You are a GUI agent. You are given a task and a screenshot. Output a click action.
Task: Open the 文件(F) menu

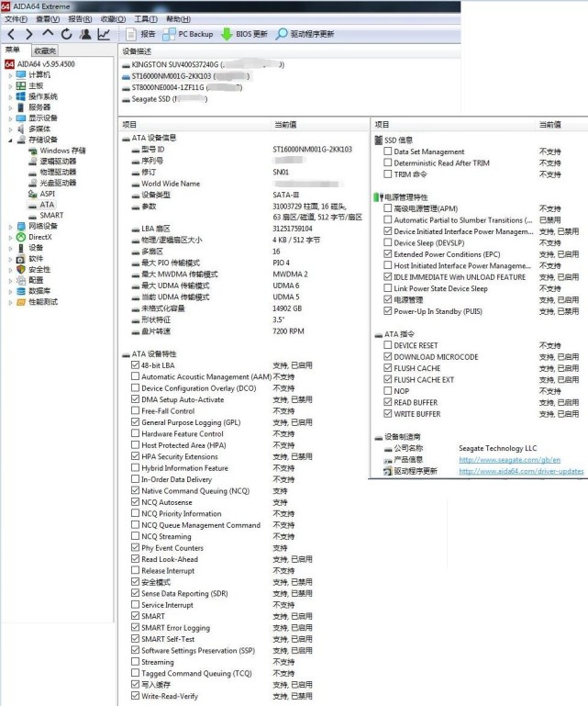click(x=17, y=19)
